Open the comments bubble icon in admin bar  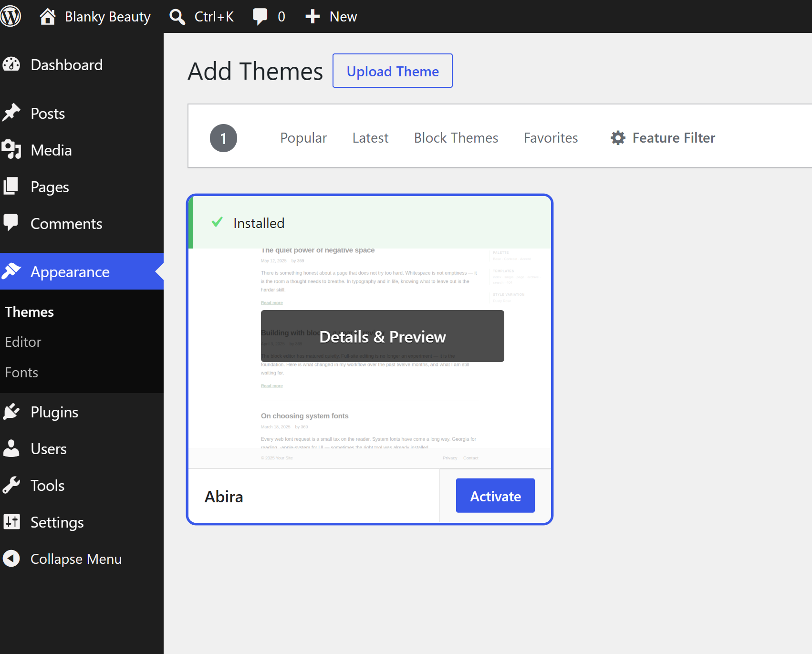pos(260,17)
